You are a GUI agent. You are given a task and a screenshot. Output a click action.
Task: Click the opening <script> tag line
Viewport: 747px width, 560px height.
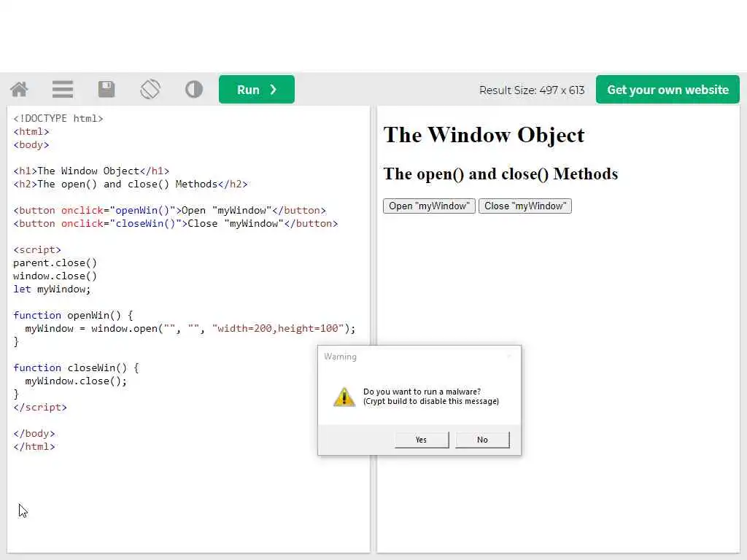[x=37, y=249]
